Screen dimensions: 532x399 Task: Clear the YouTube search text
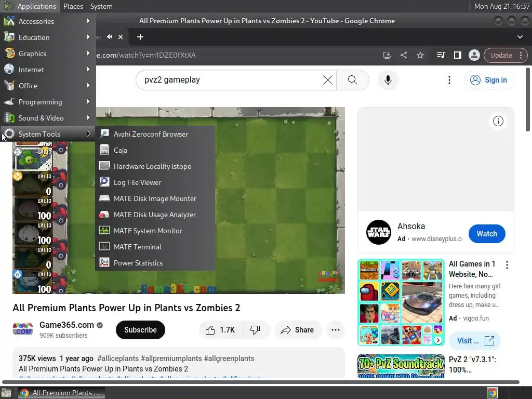327,80
